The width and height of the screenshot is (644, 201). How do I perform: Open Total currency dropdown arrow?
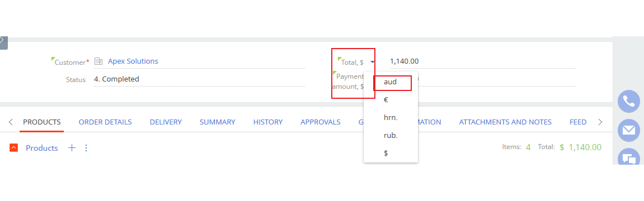pyautogui.click(x=372, y=62)
